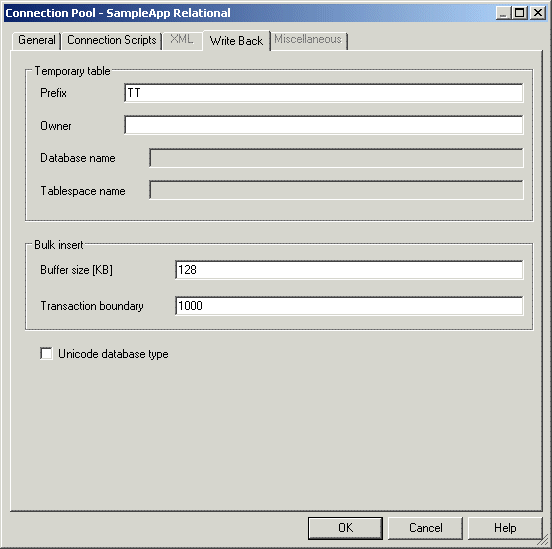Click the Transaction boundary field
This screenshot has height=549, width=552.
(349, 306)
